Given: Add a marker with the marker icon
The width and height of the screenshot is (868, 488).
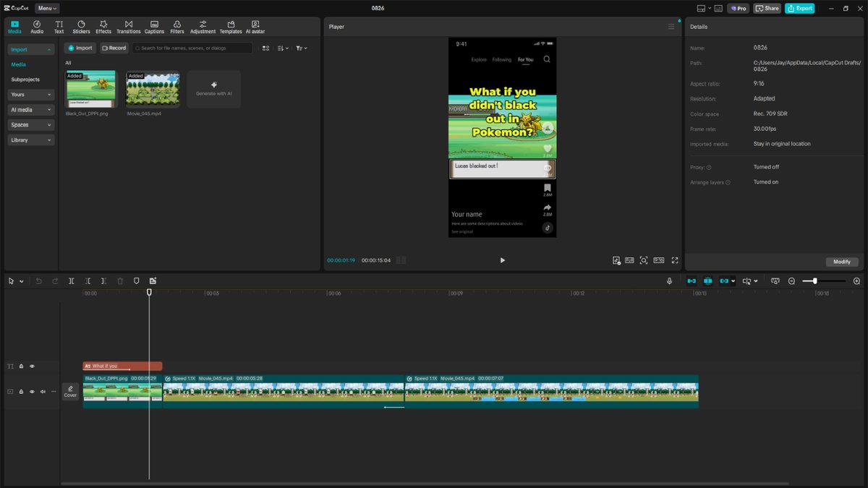Looking at the screenshot, I should (136, 281).
